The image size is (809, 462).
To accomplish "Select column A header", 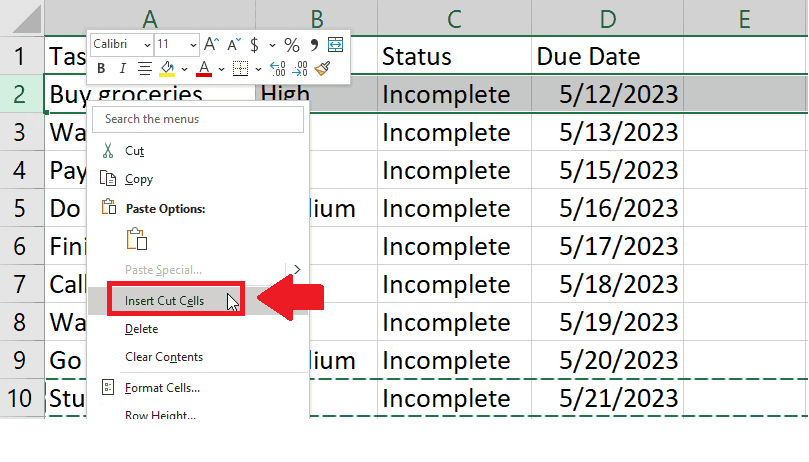I will [150, 18].
